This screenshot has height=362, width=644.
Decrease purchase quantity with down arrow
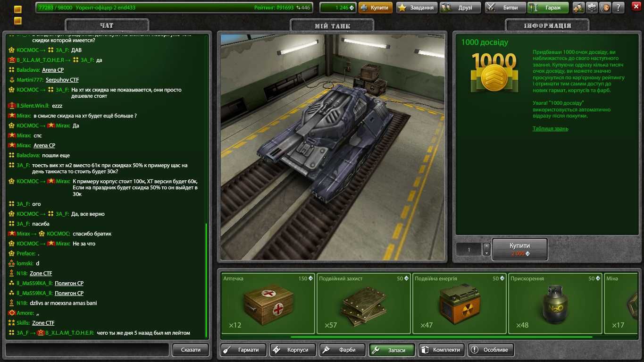click(x=486, y=253)
